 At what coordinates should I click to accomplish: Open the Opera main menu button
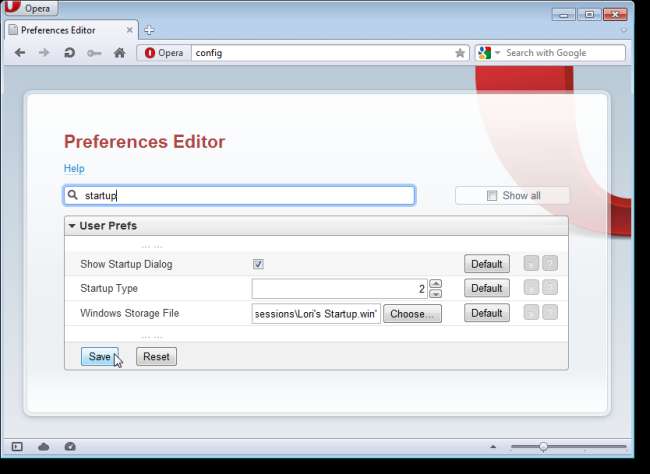pos(31,9)
